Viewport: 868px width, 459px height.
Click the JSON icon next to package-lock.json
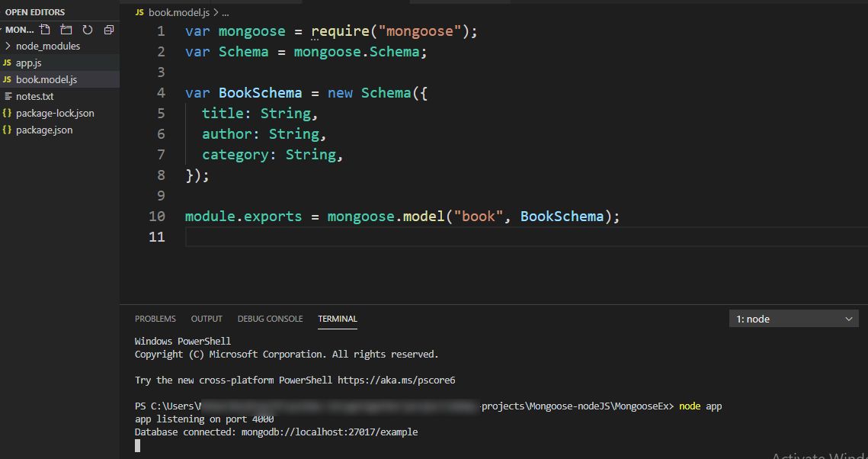click(x=7, y=113)
